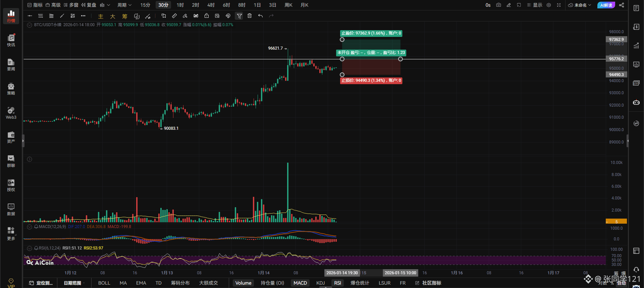
Task: Click the stop-loss handle at 94490.3
Action: (342, 75)
